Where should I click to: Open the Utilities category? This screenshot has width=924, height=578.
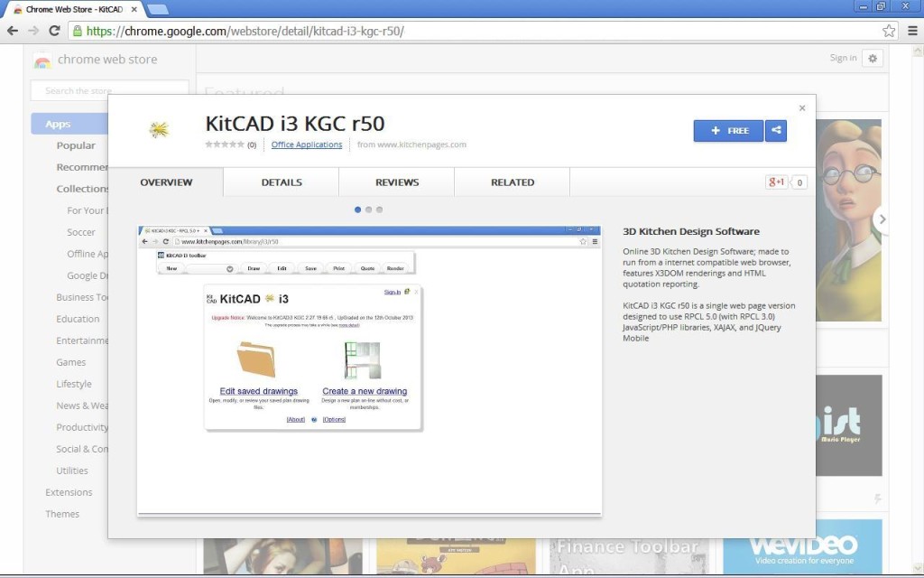[x=72, y=471]
